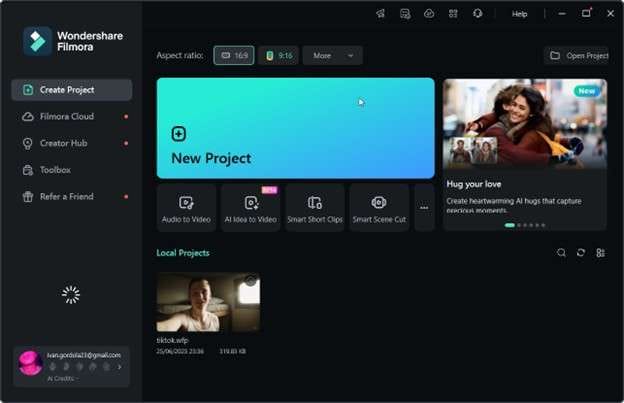Open the Toolbox section
The width and height of the screenshot is (624, 403).
[72, 170]
